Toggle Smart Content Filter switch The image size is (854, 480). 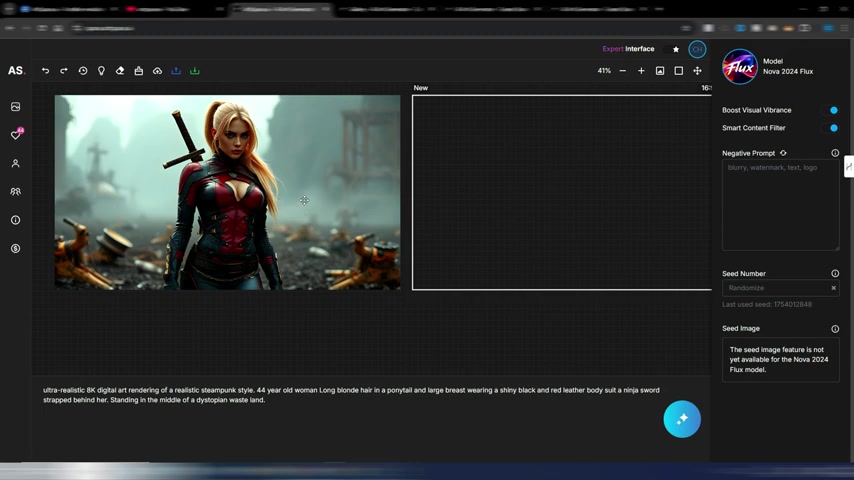[830, 128]
